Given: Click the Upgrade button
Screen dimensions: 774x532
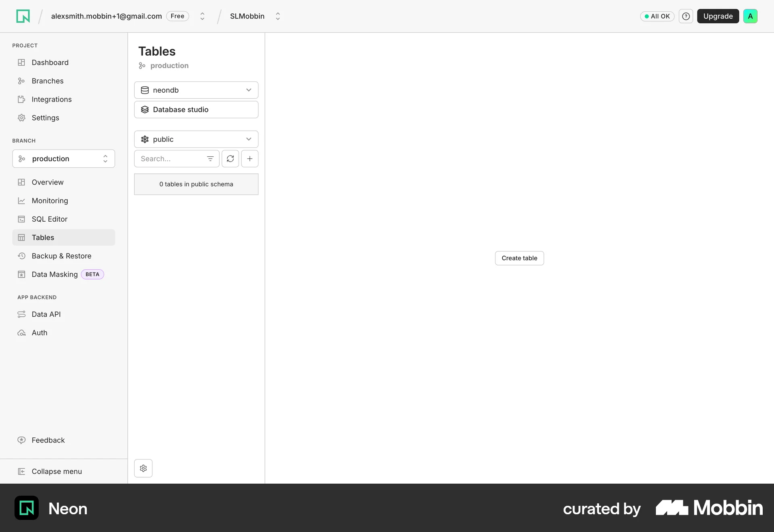Looking at the screenshot, I should 718,16.
